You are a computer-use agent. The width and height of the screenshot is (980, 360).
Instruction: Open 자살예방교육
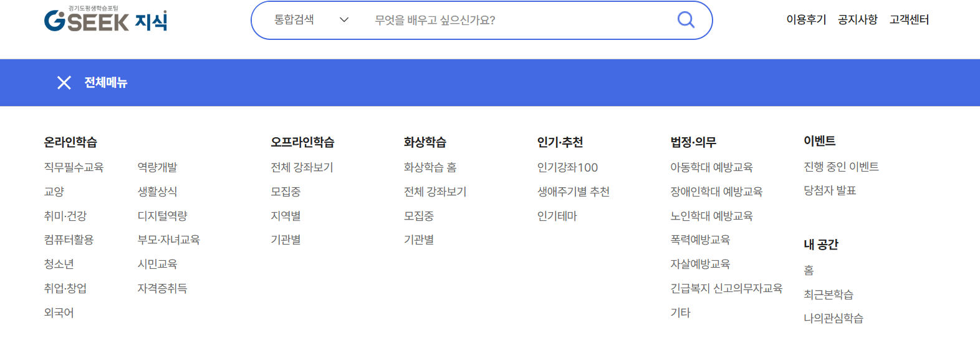pyautogui.click(x=701, y=264)
